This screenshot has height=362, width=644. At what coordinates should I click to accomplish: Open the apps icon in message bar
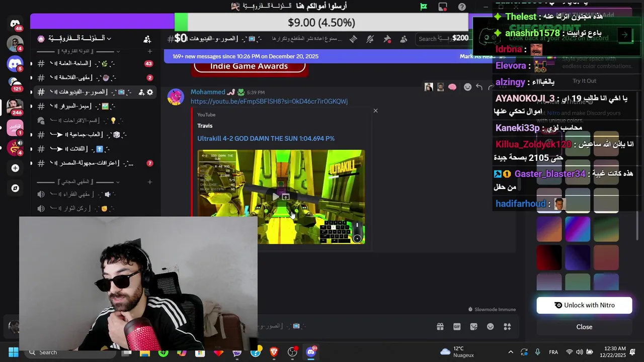click(507, 327)
